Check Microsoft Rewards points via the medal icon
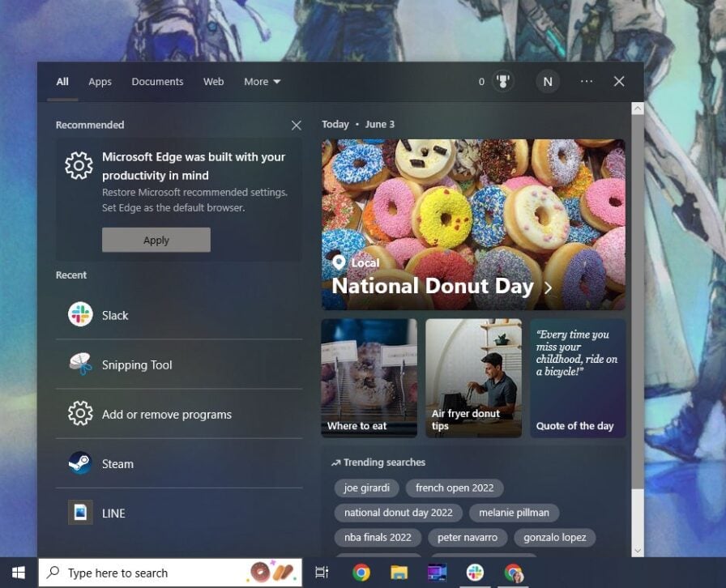 point(503,81)
